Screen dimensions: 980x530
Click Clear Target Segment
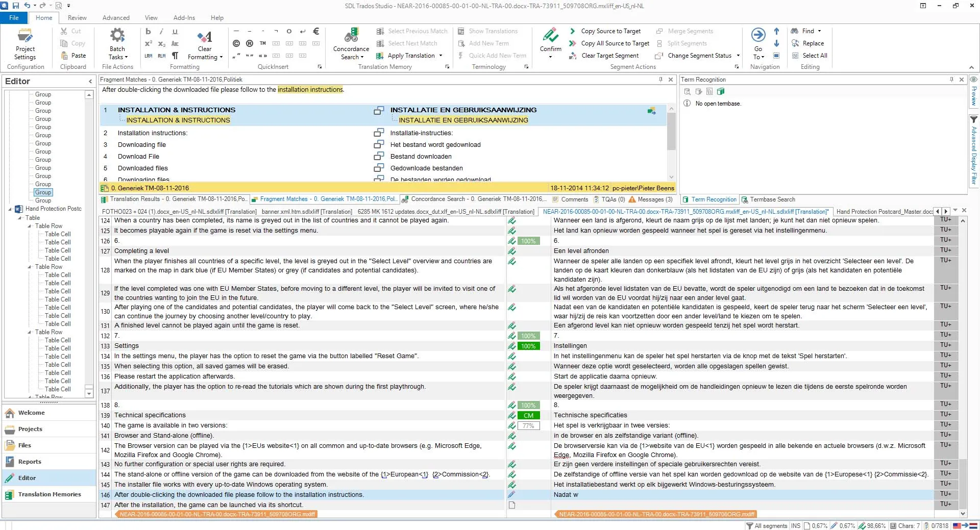tap(609, 56)
